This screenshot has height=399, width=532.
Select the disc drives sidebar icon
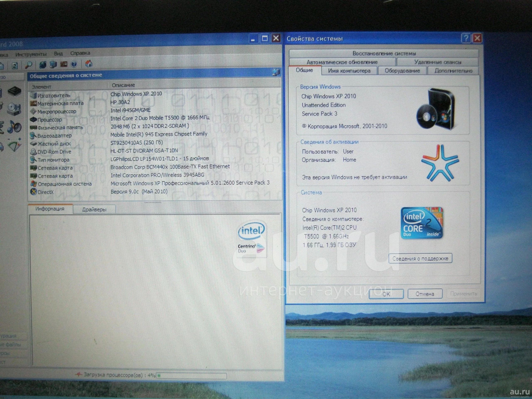(x=14, y=109)
